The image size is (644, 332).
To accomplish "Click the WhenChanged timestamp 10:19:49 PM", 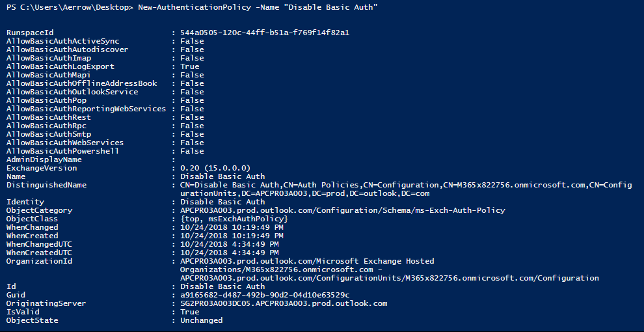I will click(x=232, y=227).
